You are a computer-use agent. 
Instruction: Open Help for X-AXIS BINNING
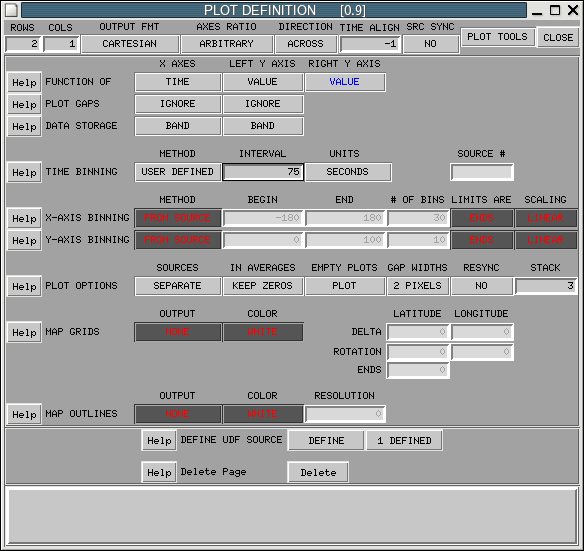[24, 218]
